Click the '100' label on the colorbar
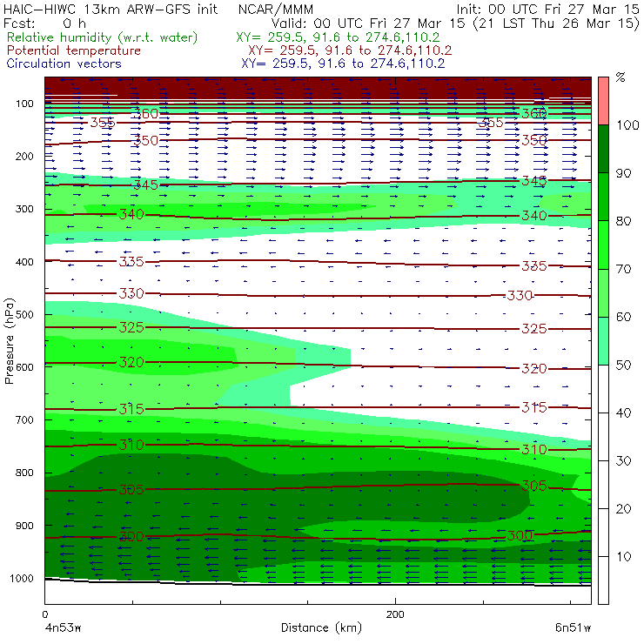This screenshot has height=644, width=644. pyautogui.click(x=627, y=124)
